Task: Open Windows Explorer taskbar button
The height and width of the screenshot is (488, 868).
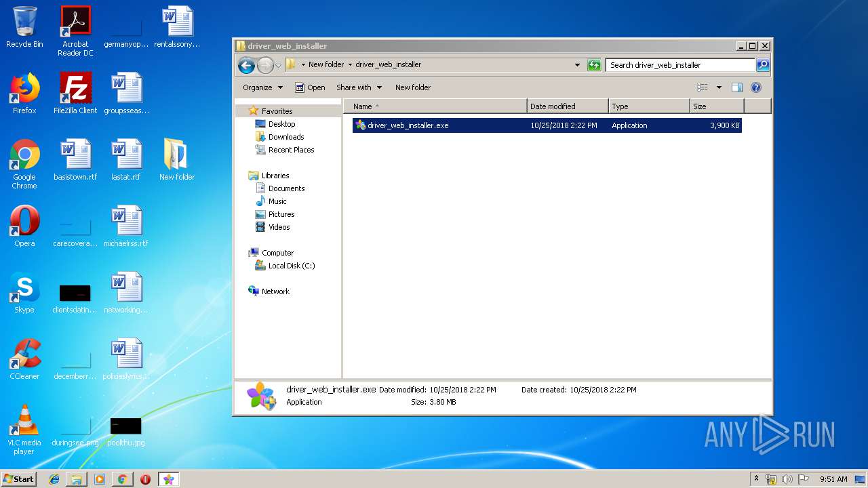Action: click(x=77, y=479)
